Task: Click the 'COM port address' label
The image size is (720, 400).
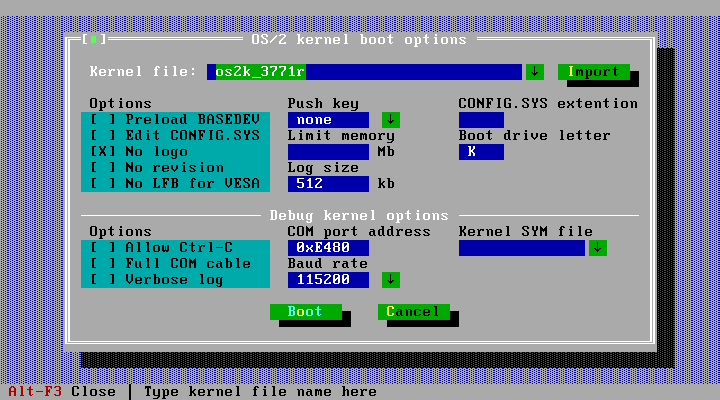Action: pyautogui.click(x=360, y=231)
